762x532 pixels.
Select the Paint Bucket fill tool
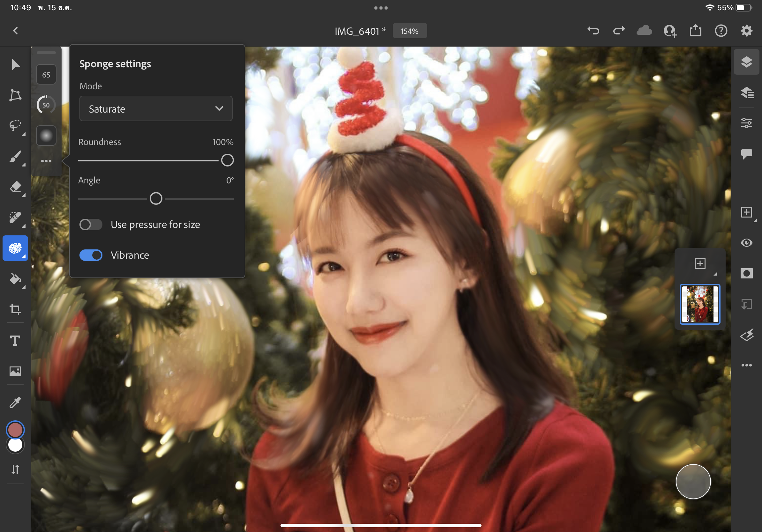point(15,279)
